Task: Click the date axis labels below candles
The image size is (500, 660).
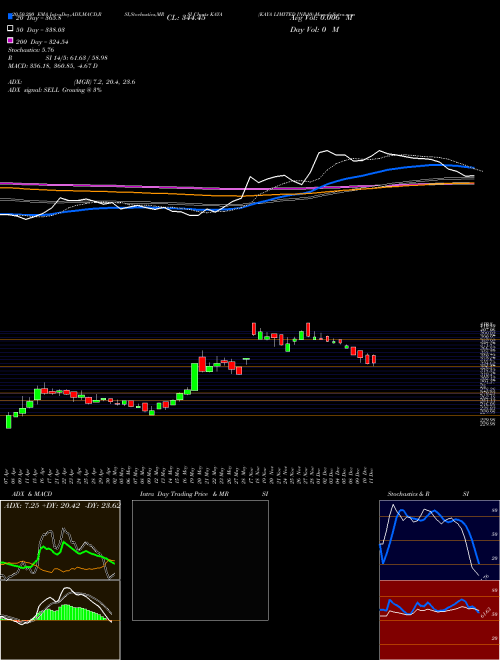Action: (190, 474)
